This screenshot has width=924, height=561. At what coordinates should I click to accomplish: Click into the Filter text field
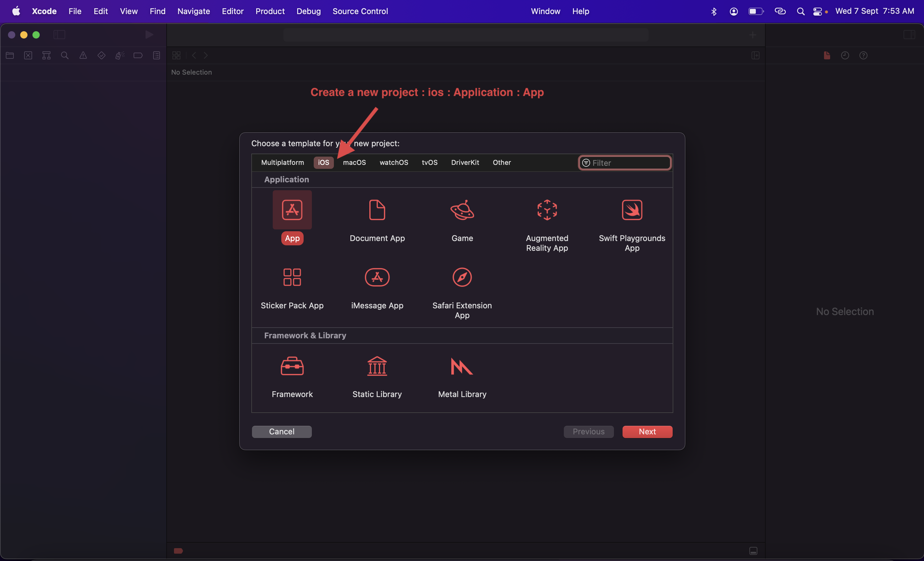pos(630,163)
